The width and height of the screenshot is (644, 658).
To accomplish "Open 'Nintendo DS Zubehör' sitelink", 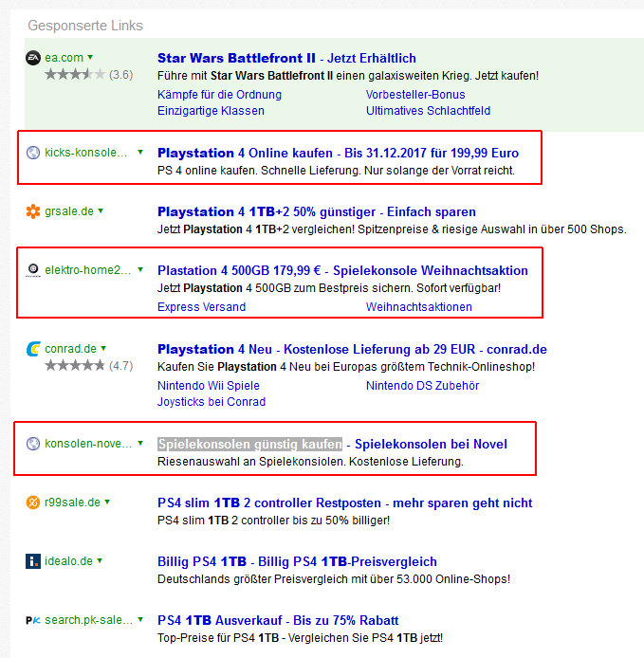I will (x=422, y=385).
